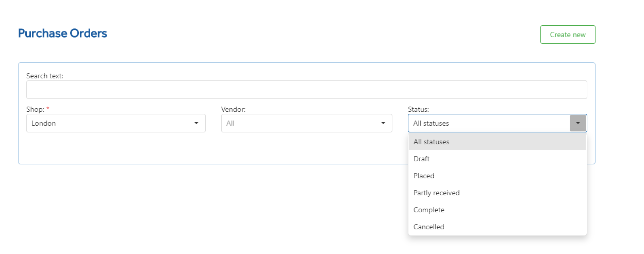Click the Status field label
This screenshot has height=254, width=644.
point(418,109)
